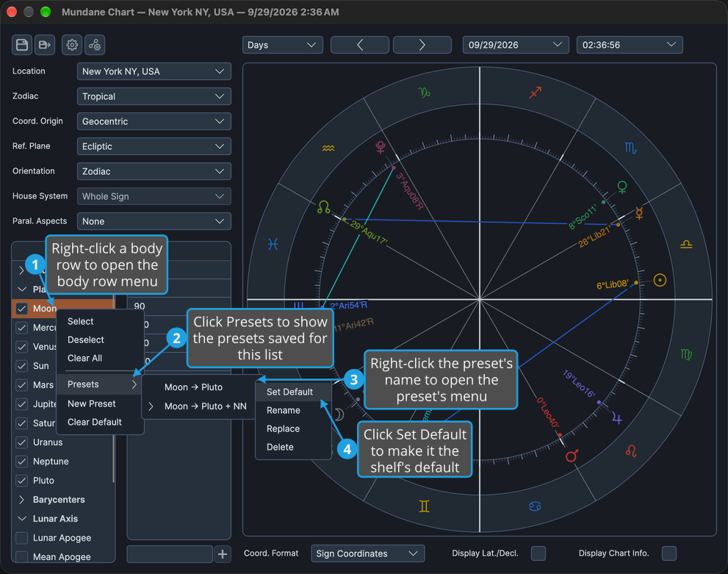
Task: Click the Virgo sign symbol
Action: tap(686, 355)
